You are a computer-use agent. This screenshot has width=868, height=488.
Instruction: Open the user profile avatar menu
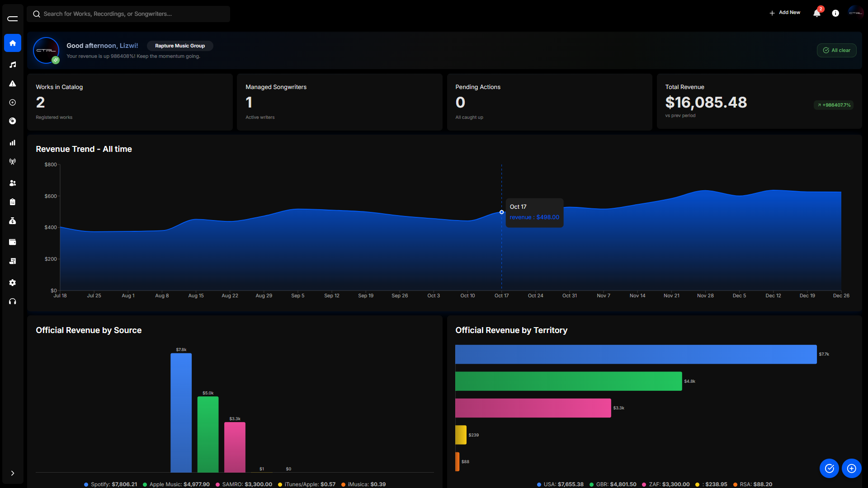855,13
